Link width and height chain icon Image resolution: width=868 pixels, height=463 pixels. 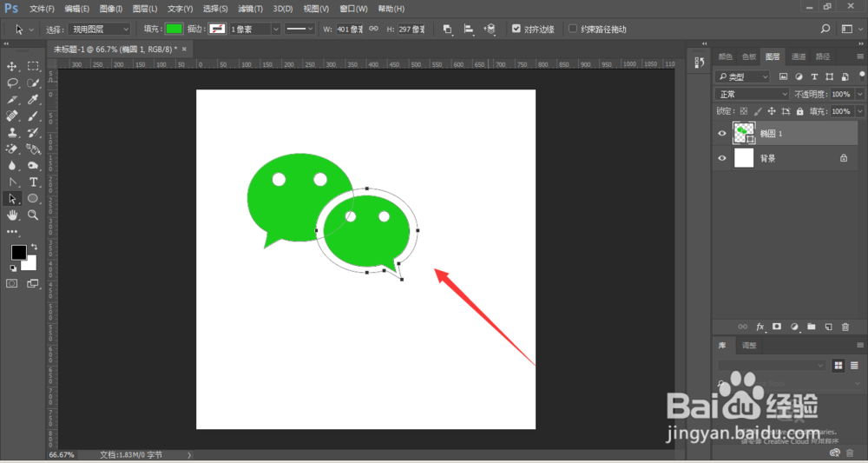373,29
